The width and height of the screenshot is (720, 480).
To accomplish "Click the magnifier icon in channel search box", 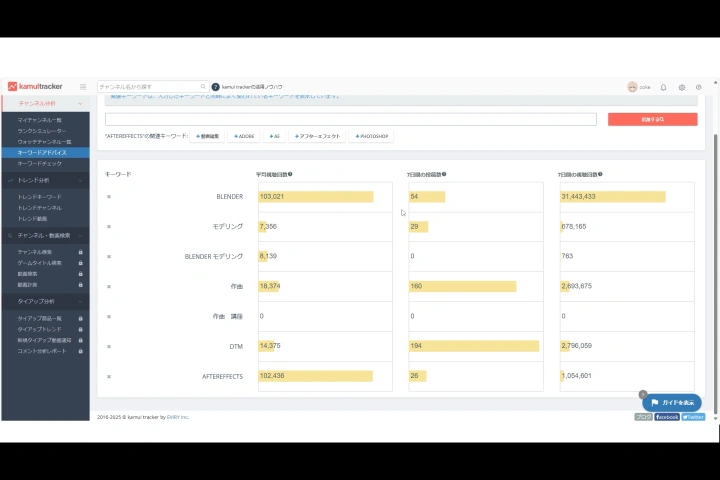I will pyautogui.click(x=203, y=86).
